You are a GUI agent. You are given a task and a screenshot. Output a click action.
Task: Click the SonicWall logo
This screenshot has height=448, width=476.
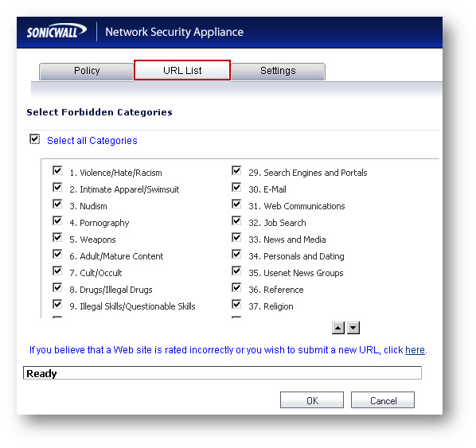(x=57, y=31)
